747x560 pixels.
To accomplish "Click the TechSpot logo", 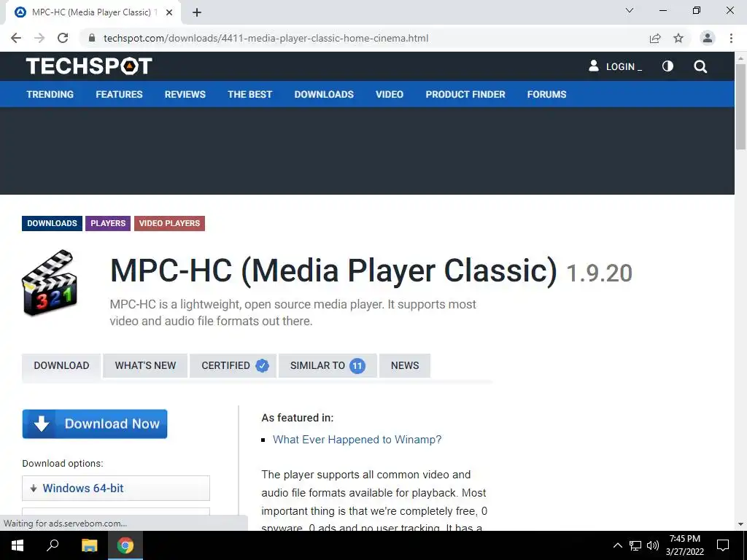I will [x=89, y=66].
